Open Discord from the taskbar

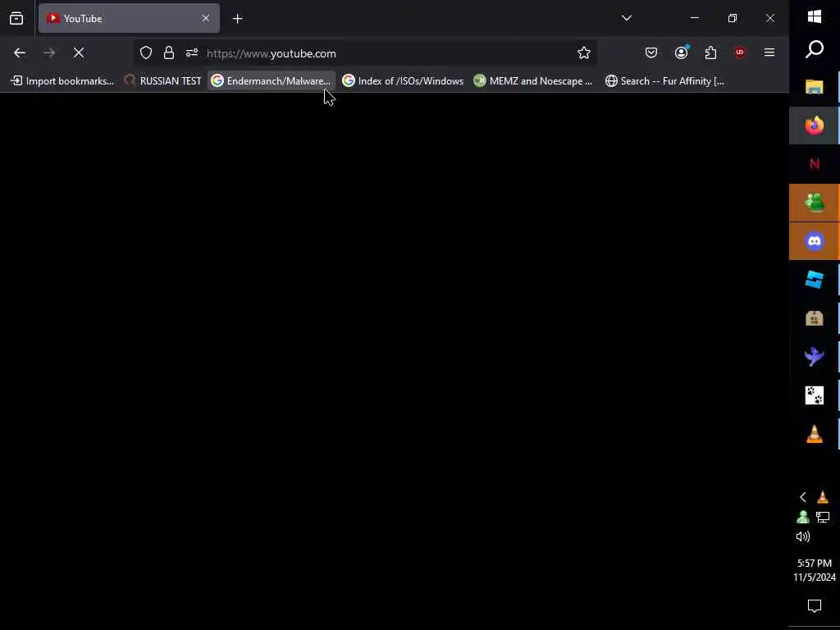point(815,241)
